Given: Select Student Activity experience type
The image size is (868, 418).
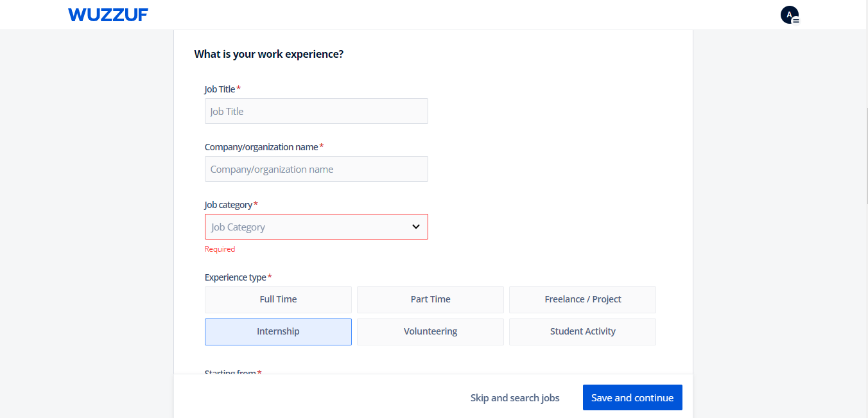Looking at the screenshot, I should 582,331.
